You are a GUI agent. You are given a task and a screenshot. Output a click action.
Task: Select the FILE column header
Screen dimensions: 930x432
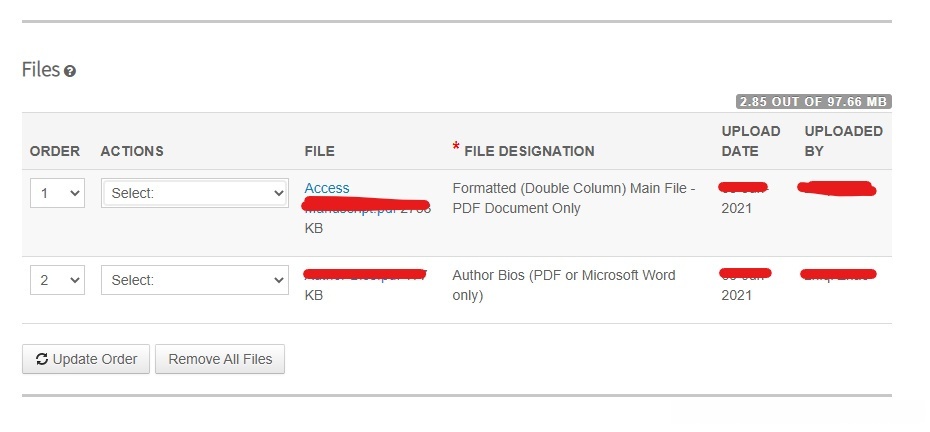click(x=320, y=151)
